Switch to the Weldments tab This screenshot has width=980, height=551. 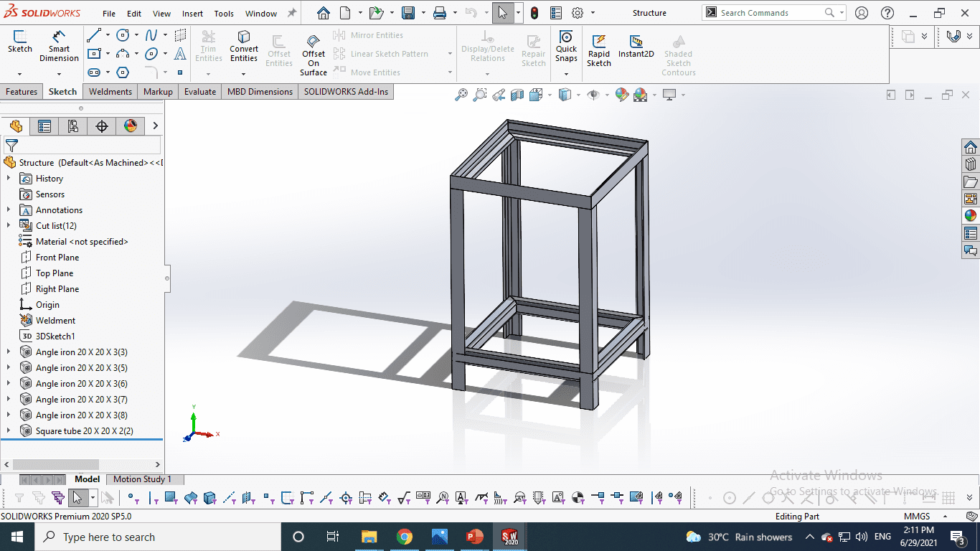110,91
